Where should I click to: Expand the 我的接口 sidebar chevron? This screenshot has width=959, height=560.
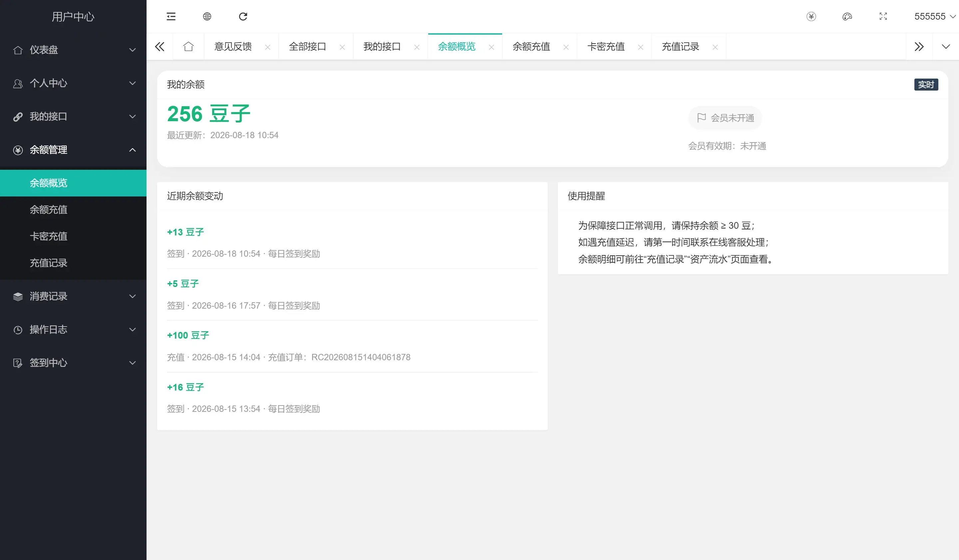point(133,117)
